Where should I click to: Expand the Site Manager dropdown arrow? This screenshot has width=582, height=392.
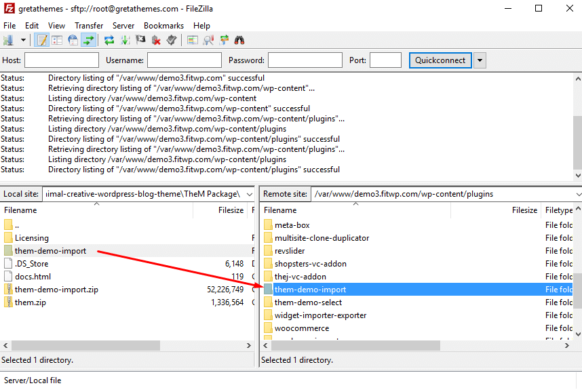point(23,40)
